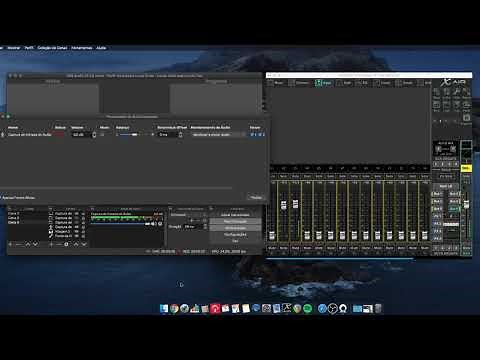This screenshot has height=360, width=480.
Task: Toggle the Mono checkbox for the audio capture
Action: (103, 135)
